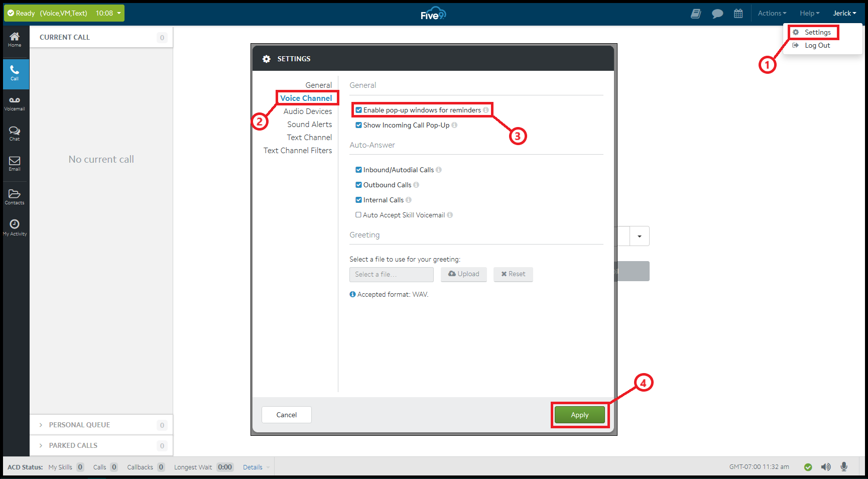Image resolution: width=868 pixels, height=479 pixels.
Task: Navigate to the Home screen
Action: click(15, 39)
